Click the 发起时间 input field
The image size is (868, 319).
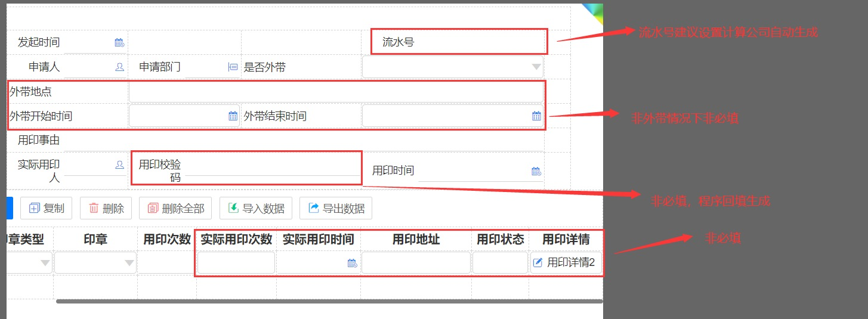[x=94, y=42]
